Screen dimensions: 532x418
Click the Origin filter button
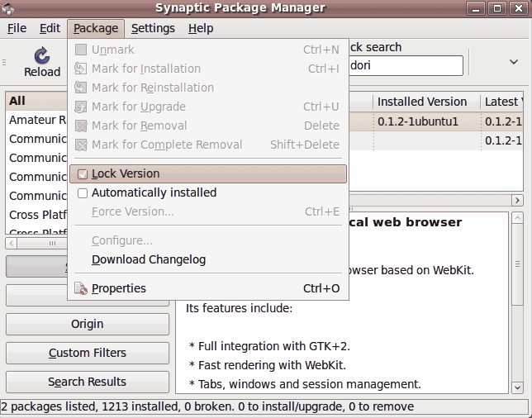pos(88,324)
